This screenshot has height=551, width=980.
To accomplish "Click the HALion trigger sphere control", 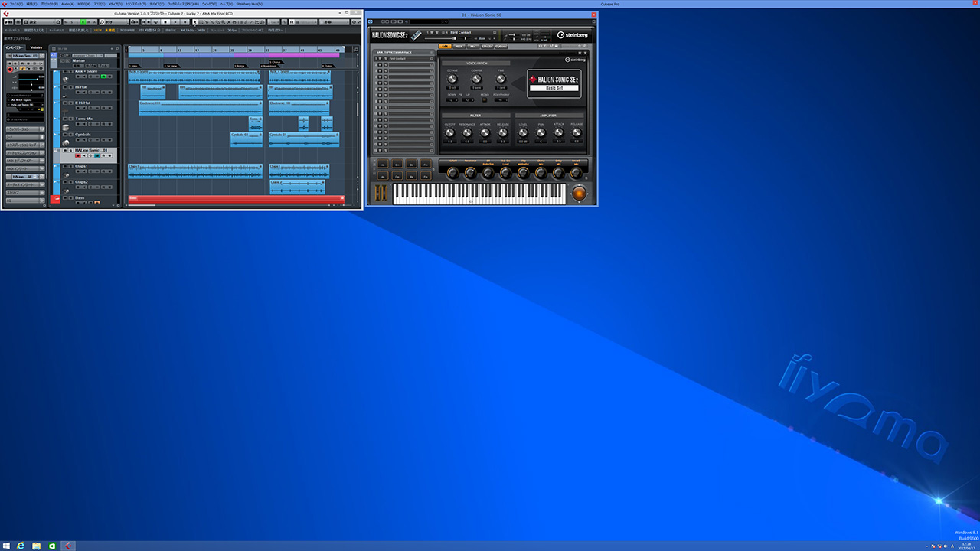I will click(x=580, y=194).
